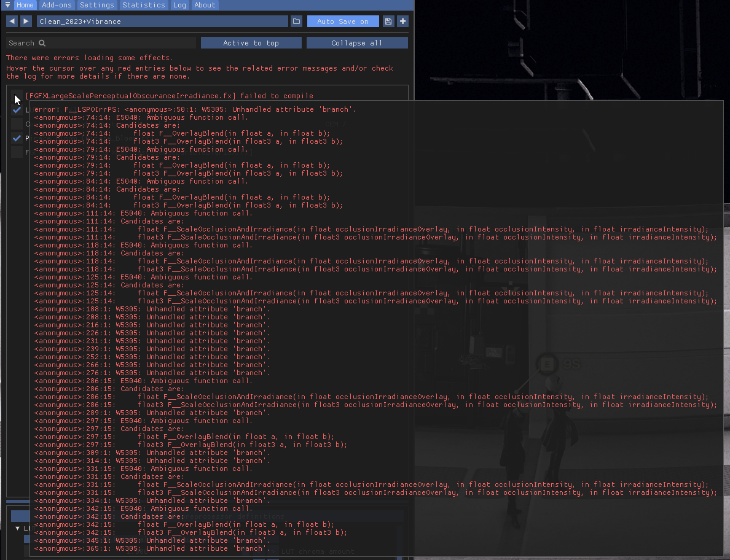Click the '365:1: W5305: Unhandled attribute' line
The width and height of the screenshot is (730, 560).
152,548
